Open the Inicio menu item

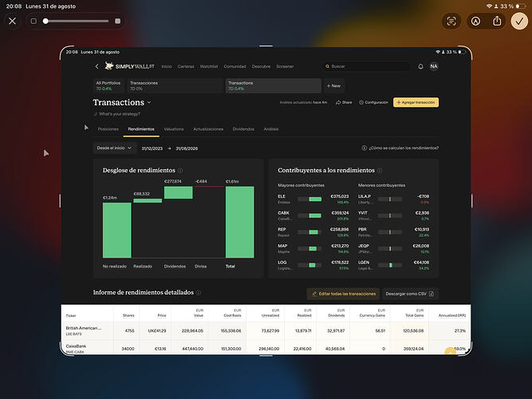click(x=167, y=66)
